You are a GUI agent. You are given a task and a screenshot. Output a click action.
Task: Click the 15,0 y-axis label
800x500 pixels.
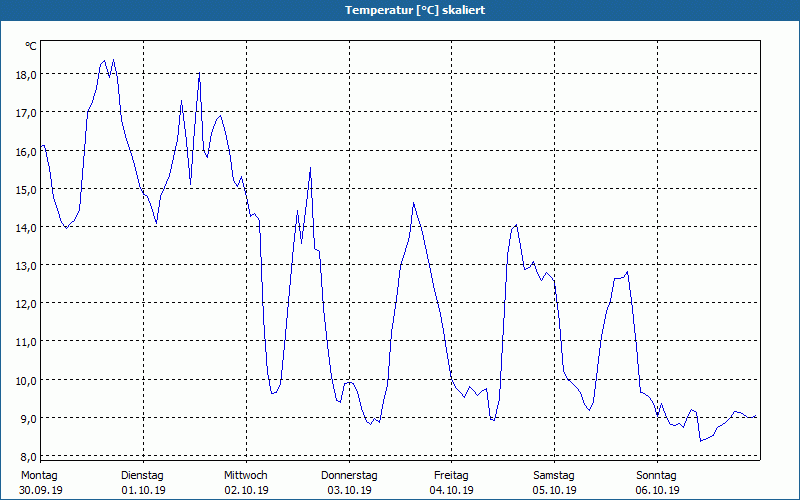coord(27,189)
